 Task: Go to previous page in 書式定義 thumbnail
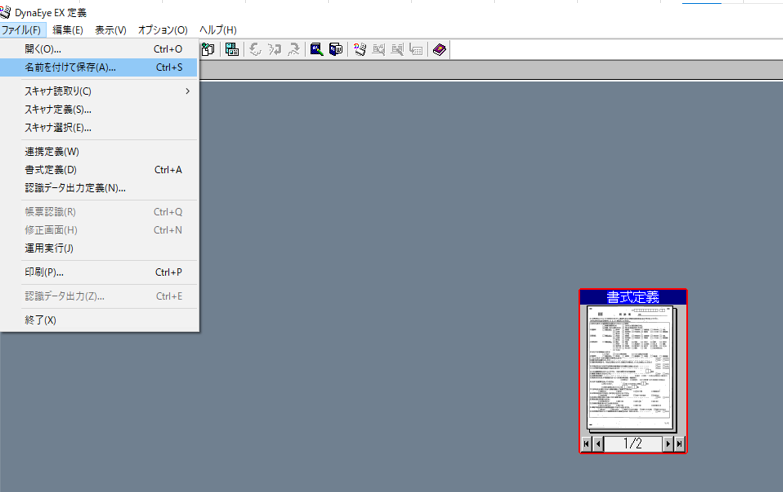point(598,444)
